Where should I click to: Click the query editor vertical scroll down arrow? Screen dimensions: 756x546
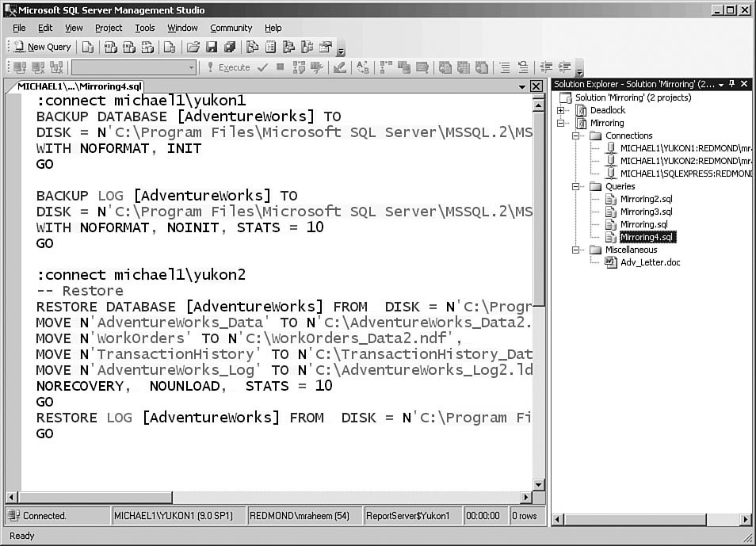coord(539,485)
